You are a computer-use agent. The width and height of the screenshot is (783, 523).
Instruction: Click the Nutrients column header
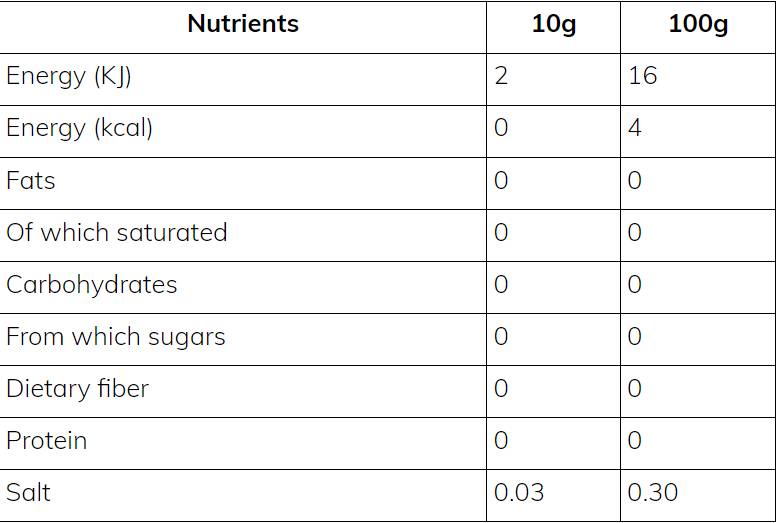pos(243,24)
